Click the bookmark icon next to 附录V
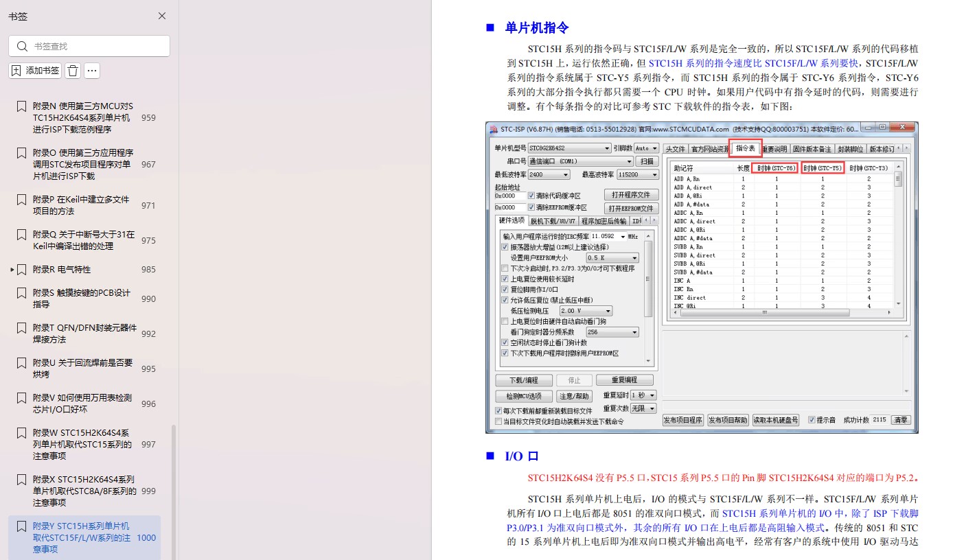This screenshot has width=977, height=560. [21, 398]
